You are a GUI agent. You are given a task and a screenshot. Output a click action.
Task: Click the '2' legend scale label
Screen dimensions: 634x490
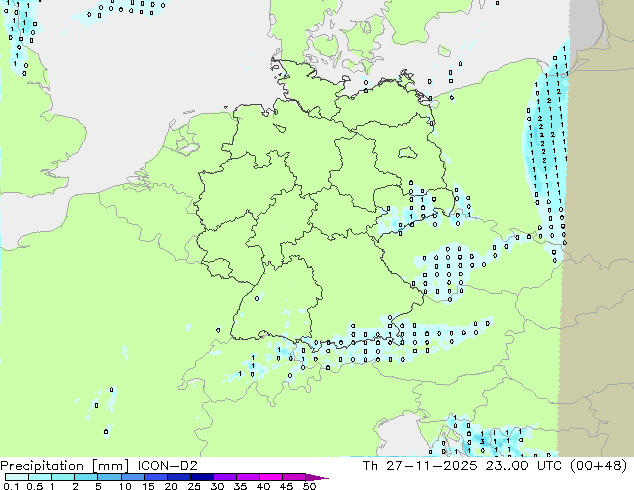pos(75,486)
